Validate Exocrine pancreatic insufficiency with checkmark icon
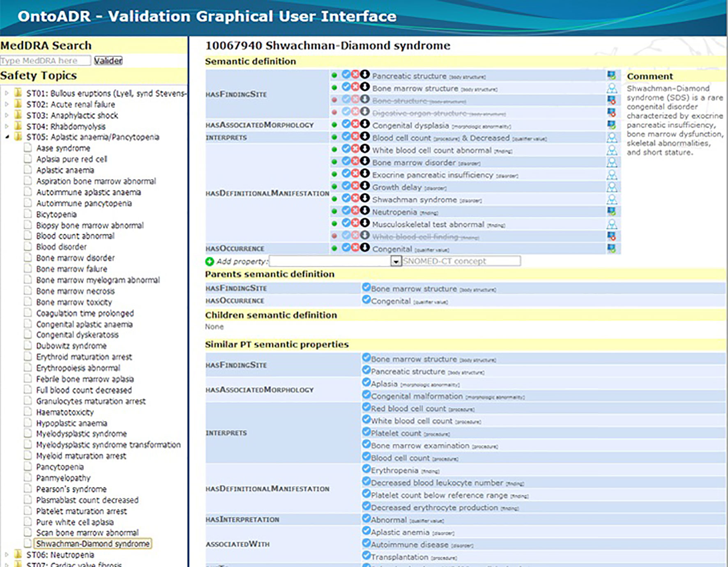Viewport: 728px width, 567px height. tap(346, 173)
